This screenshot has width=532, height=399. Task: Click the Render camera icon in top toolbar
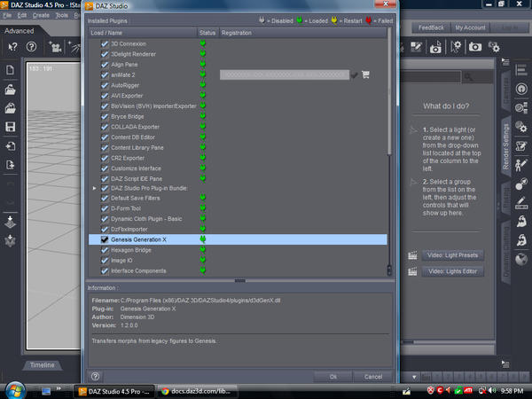click(x=474, y=47)
